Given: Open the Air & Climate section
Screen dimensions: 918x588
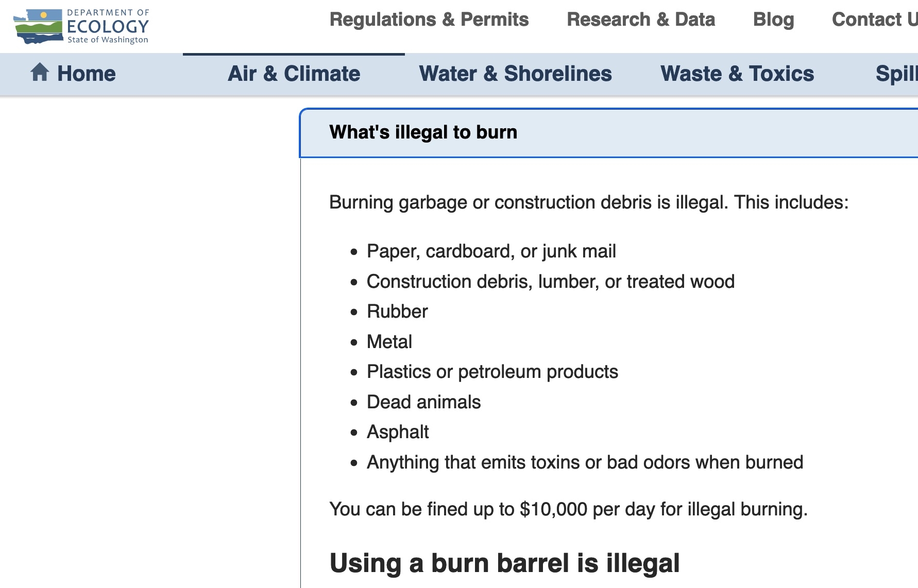Looking at the screenshot, I should click(294, 74).
